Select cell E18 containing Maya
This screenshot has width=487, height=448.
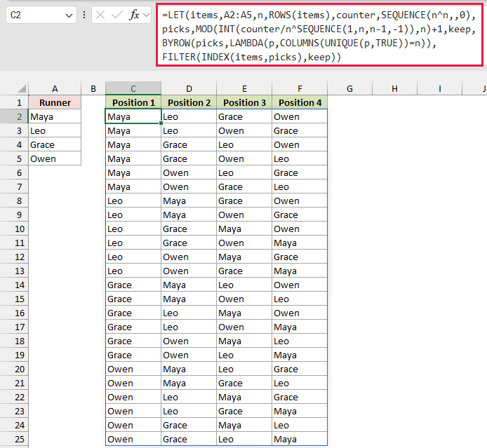point(244,341)
